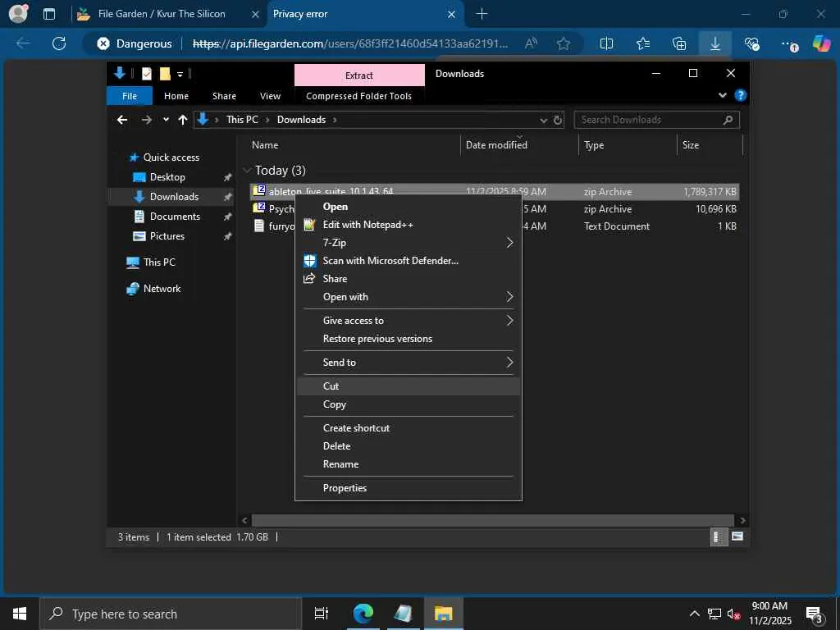
Task: Open the Edge Favorites list icon
Action: click(x=643, y=43)
